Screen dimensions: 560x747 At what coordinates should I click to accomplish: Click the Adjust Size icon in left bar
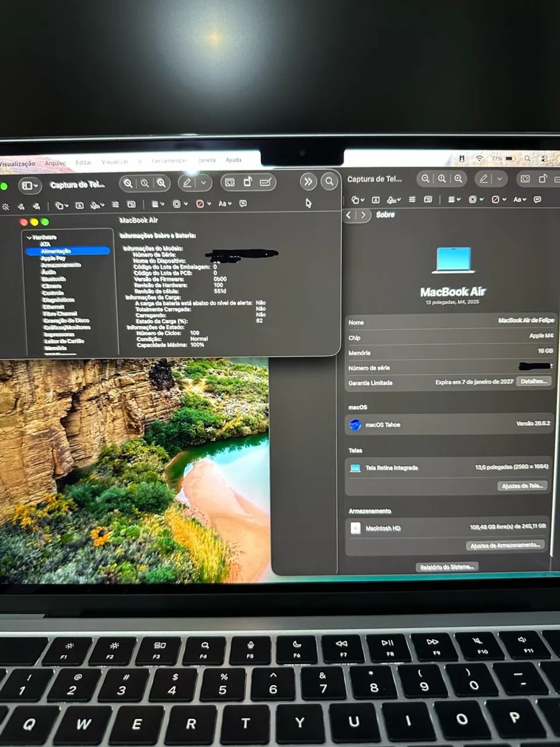pyautogui.click(x=132, y=205)
